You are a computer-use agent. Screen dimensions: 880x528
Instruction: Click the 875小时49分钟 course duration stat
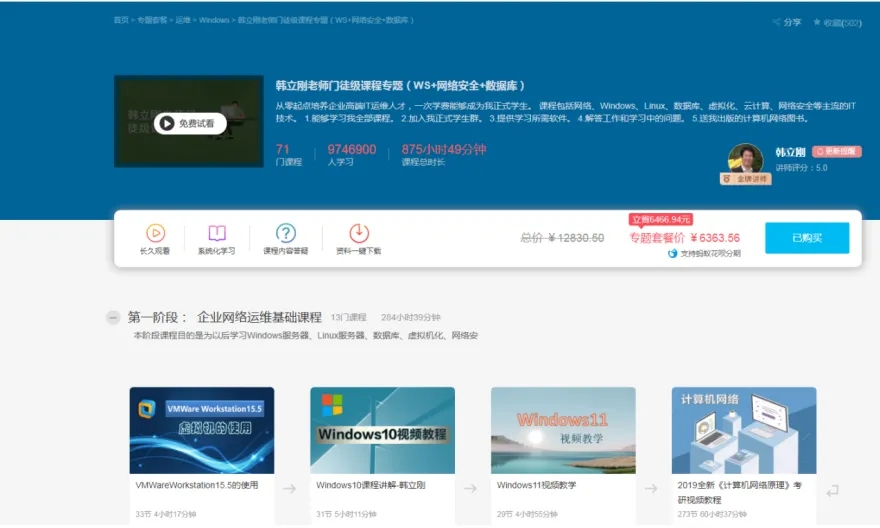pyautogui.click(x=443, y=154)
